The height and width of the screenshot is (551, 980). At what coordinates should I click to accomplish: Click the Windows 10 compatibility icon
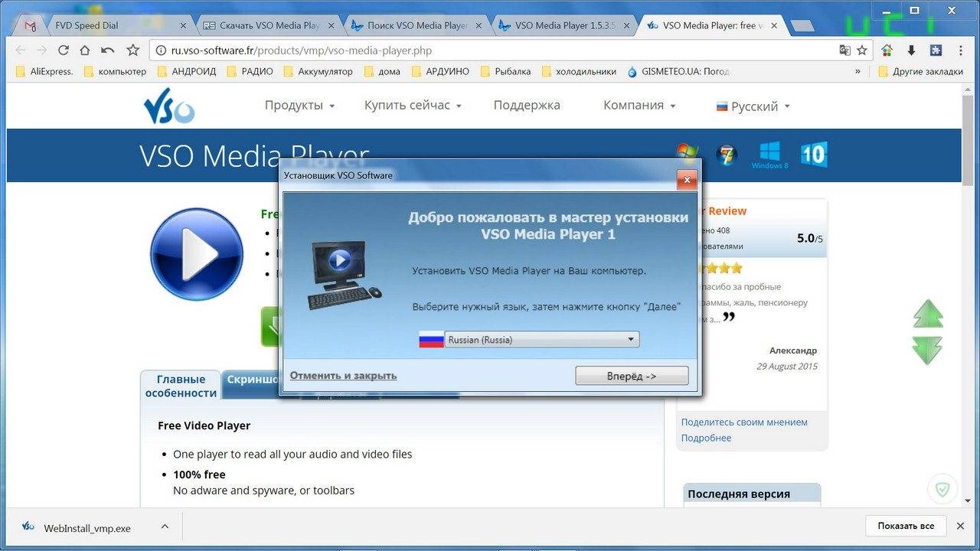(814, 155)
